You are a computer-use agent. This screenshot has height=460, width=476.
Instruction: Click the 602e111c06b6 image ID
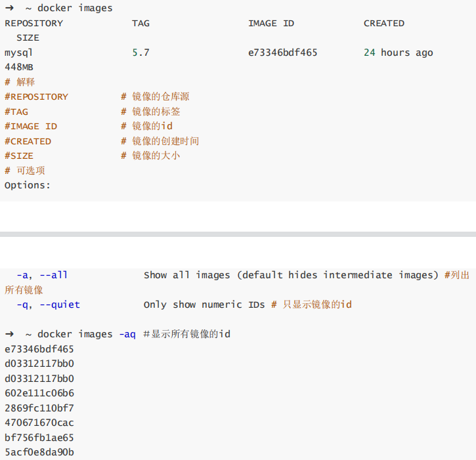pos(39,393)
